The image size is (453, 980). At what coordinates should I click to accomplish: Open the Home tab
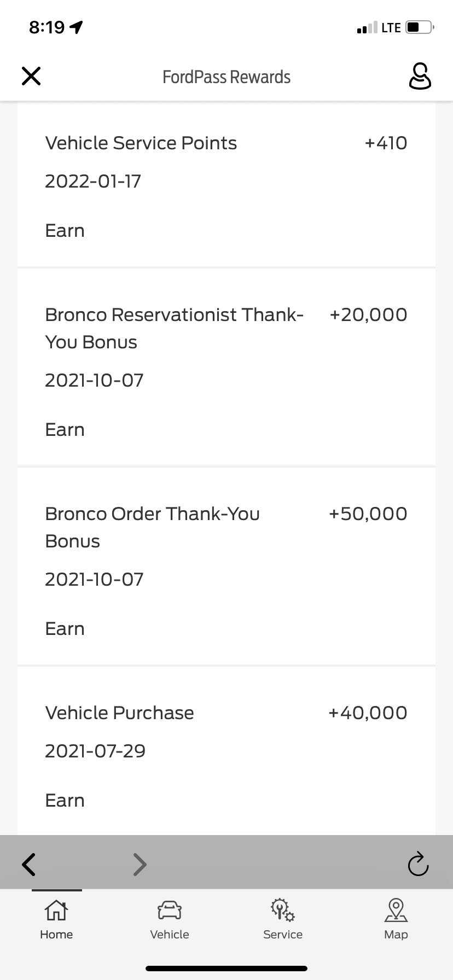tap(56, 920)
